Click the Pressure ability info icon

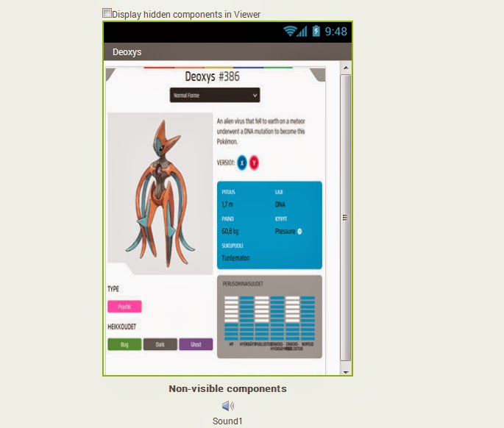pyautogui.click(x=299, y=232)
